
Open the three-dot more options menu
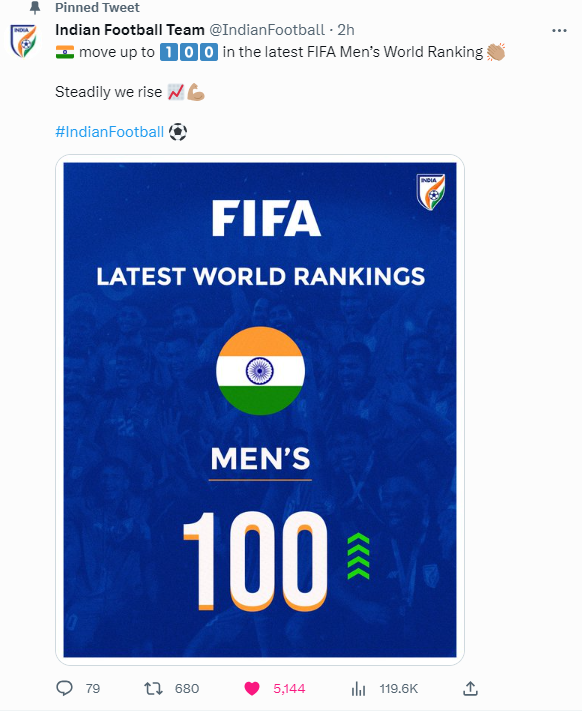click(559, 31)
